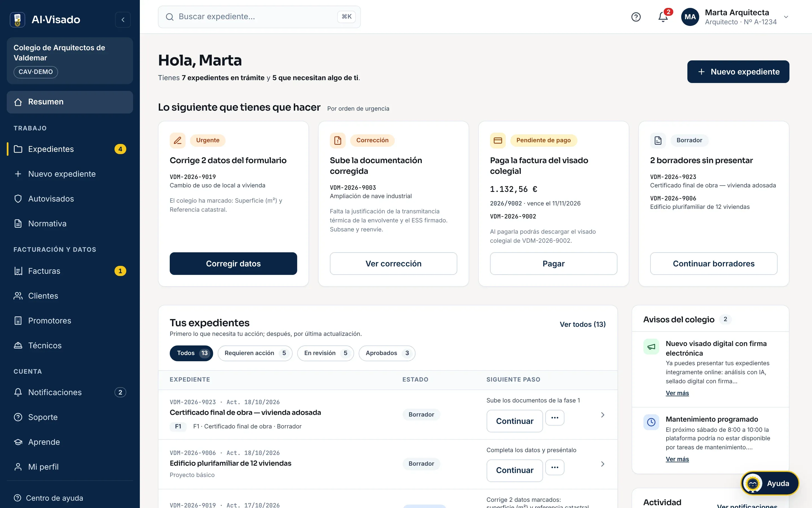Go to Autovisados in the sidebar
Viewport: 812px width, 508px height.
point(70,199)
